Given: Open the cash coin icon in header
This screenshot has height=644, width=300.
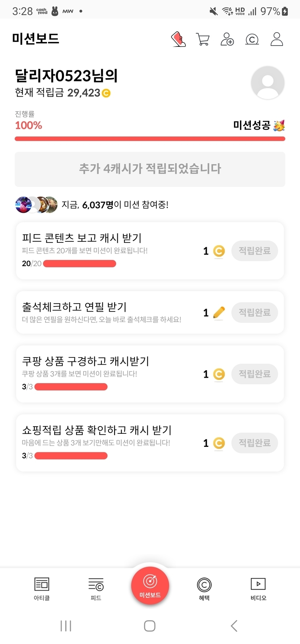Looking at the screenshot, I should (x=252, y=39).
